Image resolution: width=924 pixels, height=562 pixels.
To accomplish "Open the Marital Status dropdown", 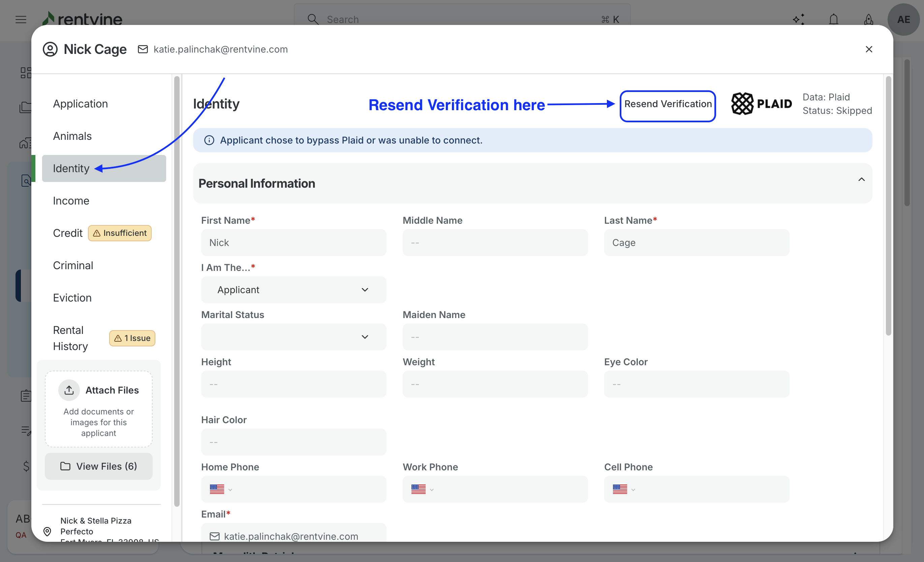I will 293,337.
